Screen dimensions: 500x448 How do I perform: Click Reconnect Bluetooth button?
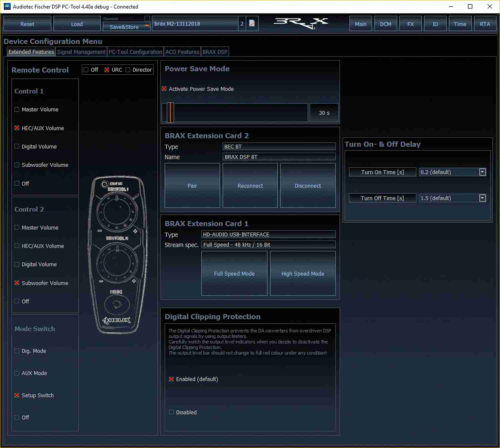pos(250,185)
